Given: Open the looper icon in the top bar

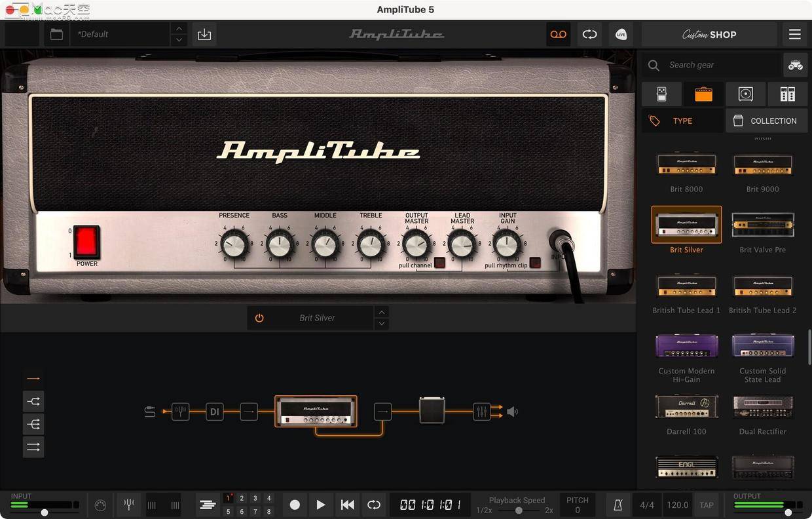Looking at the screenshot, I should (589, 34).
